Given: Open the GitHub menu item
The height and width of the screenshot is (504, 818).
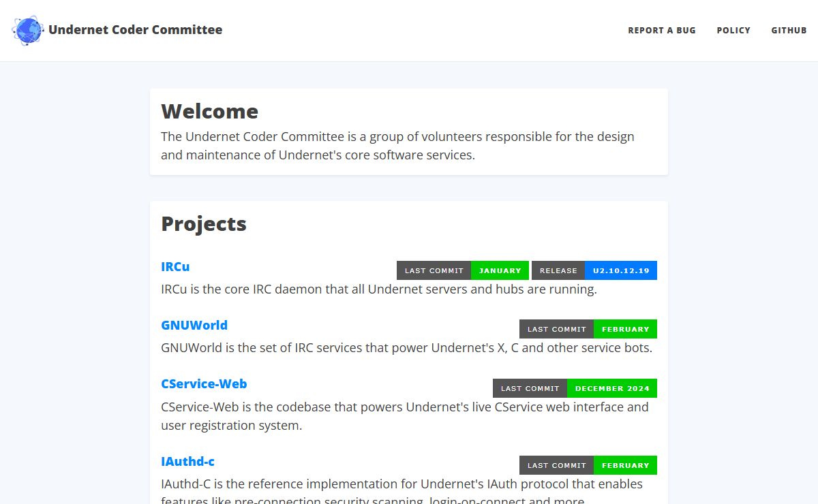Looking at the screenshot, I should click(x=789, y=31).
